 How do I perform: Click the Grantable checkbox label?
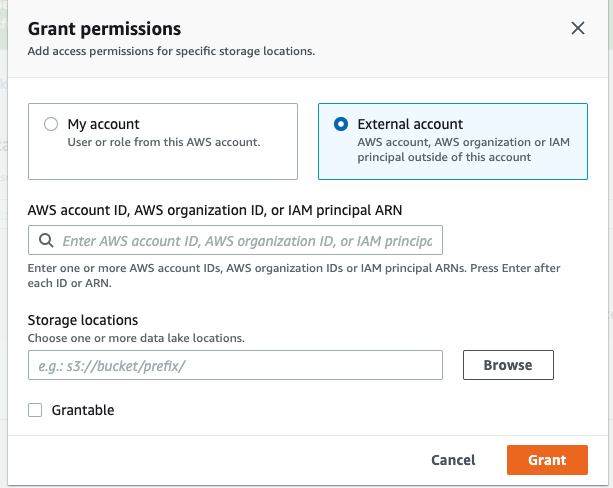click(x=83, y=410)
